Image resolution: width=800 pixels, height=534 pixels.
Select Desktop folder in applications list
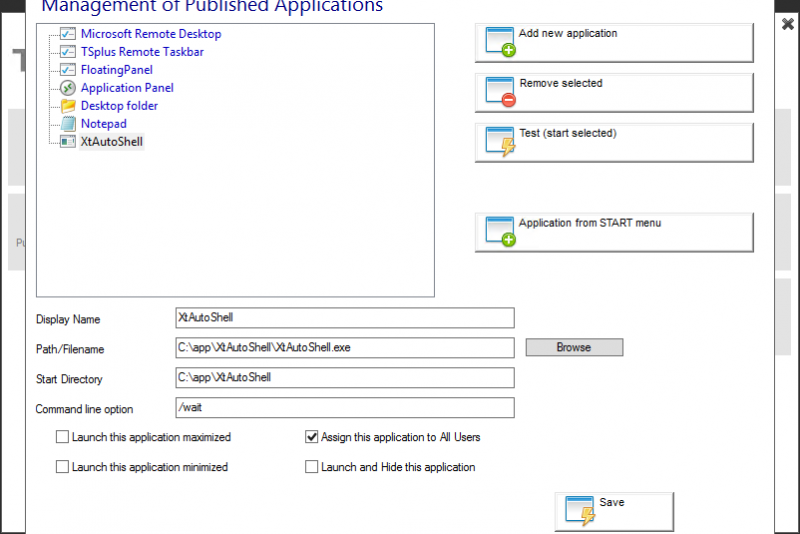119,106
